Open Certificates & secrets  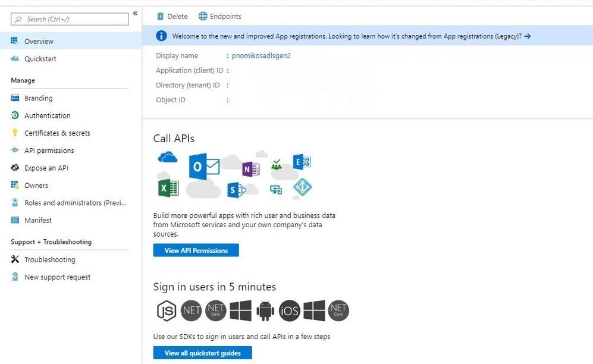(x=57, y=133)
